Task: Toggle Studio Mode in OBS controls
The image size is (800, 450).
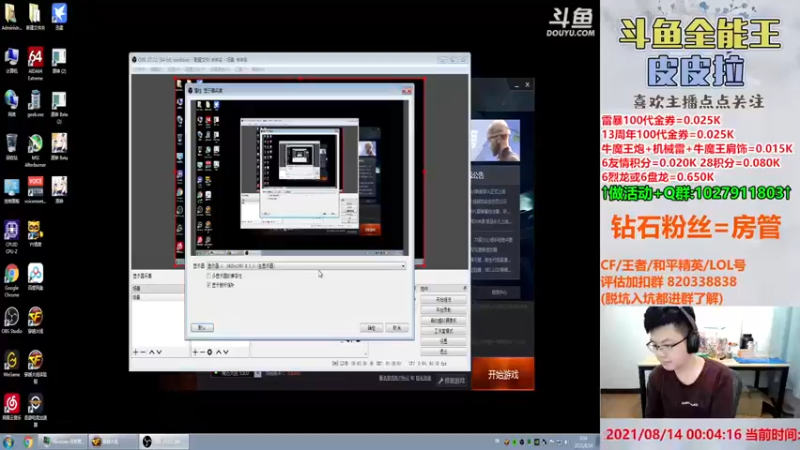Action: [x=443, y=331]
